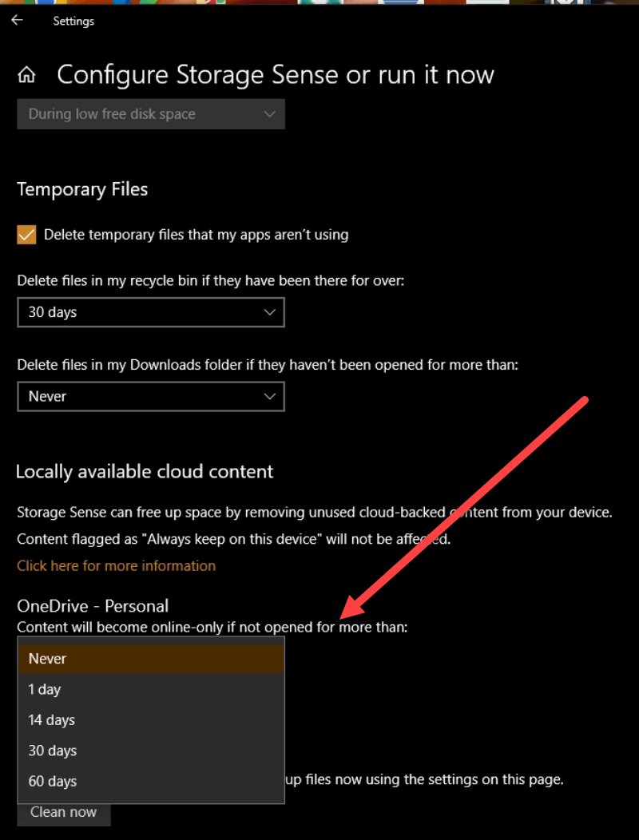Open 'Click here for more information' link
Image resolution: width=639 pixels, height=840 pixels.
click(x=117, y=565)
